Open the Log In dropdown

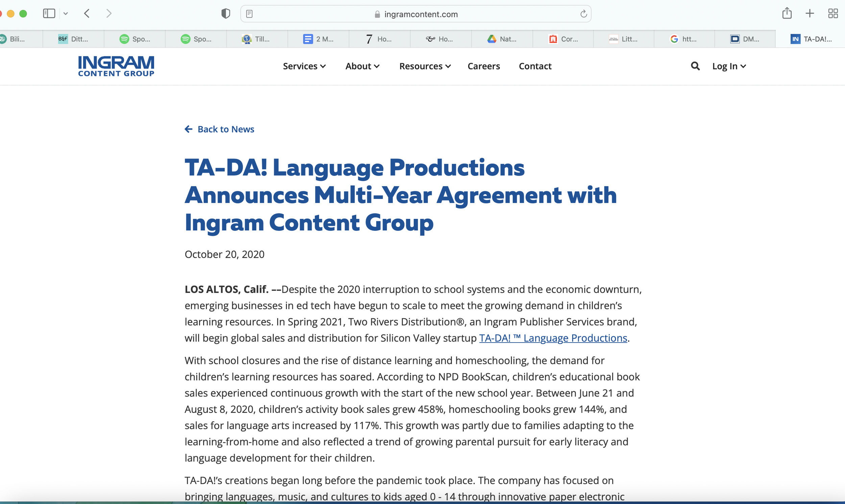(729, 66)
